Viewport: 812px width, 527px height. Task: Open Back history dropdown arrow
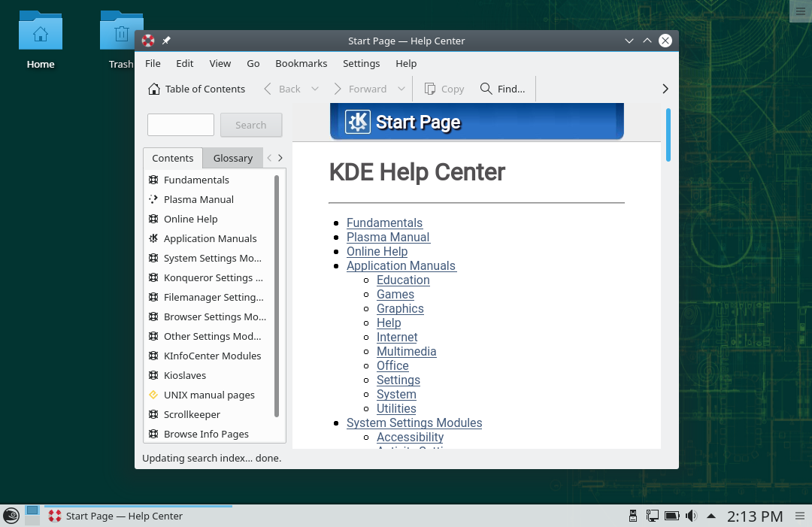pyautogui.click(x=315, y=89)
